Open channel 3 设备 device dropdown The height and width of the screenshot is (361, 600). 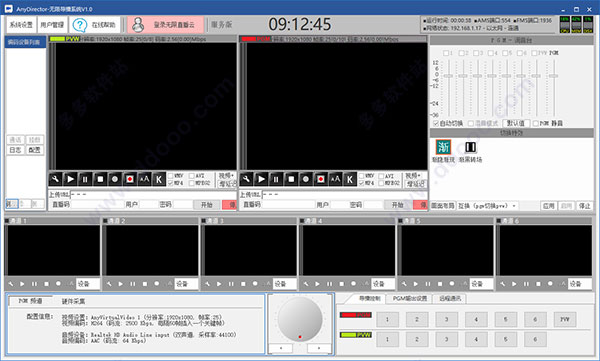285,284
